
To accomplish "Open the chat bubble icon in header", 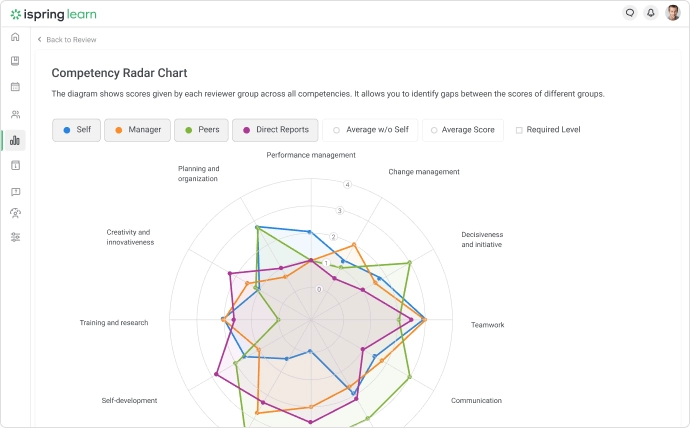I will (629, 13).
